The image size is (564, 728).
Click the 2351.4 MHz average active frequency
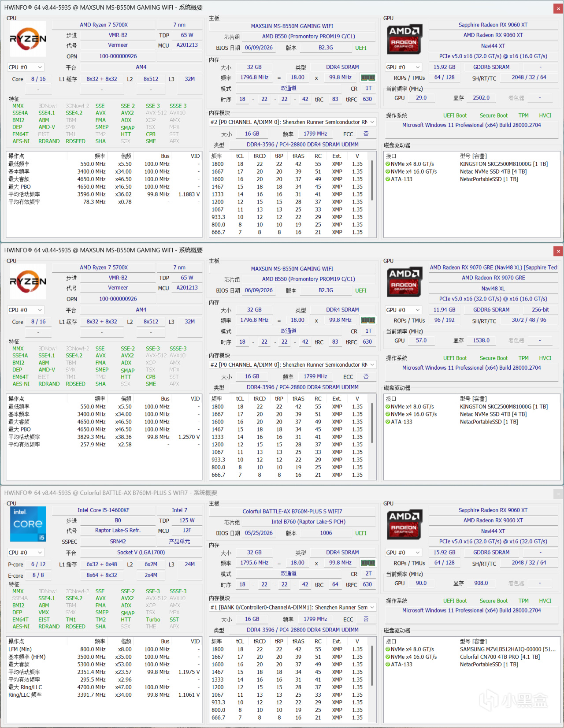point(92,672)
